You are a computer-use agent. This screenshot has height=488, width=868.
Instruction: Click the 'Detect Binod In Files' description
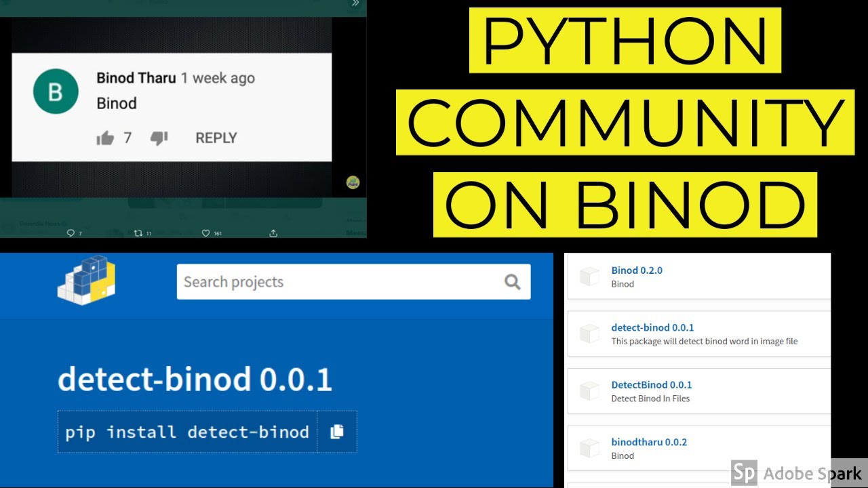pos(650,399)
